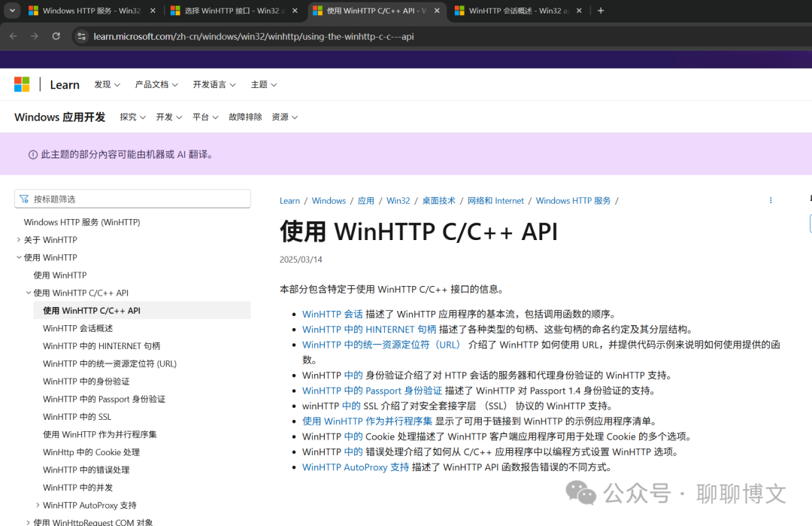
Task: Open the 资源 dropdown
Action: 284,117
